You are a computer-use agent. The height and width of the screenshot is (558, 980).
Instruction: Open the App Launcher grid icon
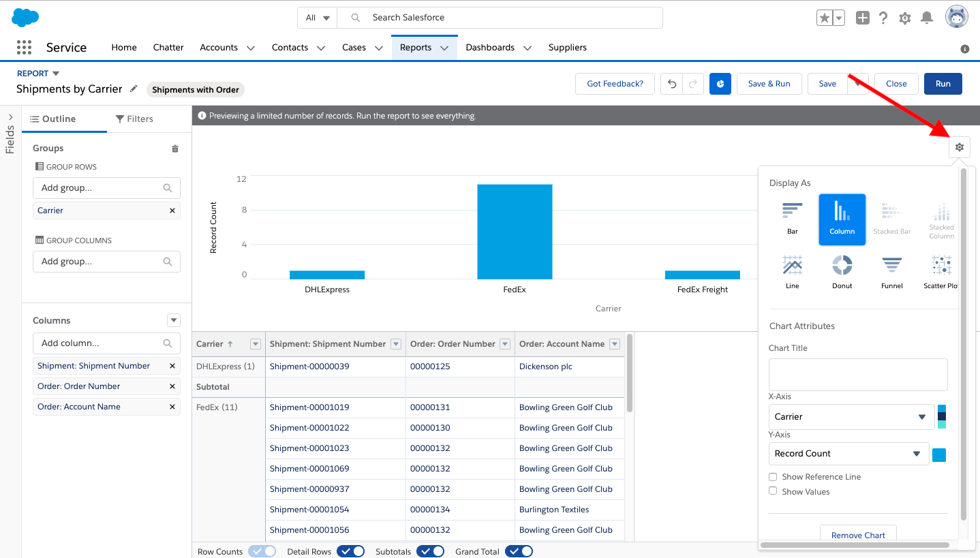(24, 47)
